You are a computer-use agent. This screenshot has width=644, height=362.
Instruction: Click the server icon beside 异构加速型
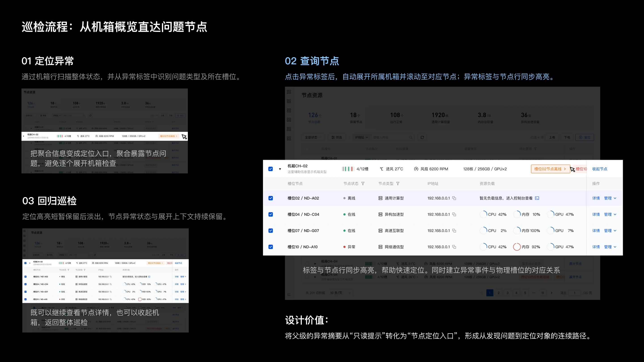pyautogui.click(x=380, y=214)
